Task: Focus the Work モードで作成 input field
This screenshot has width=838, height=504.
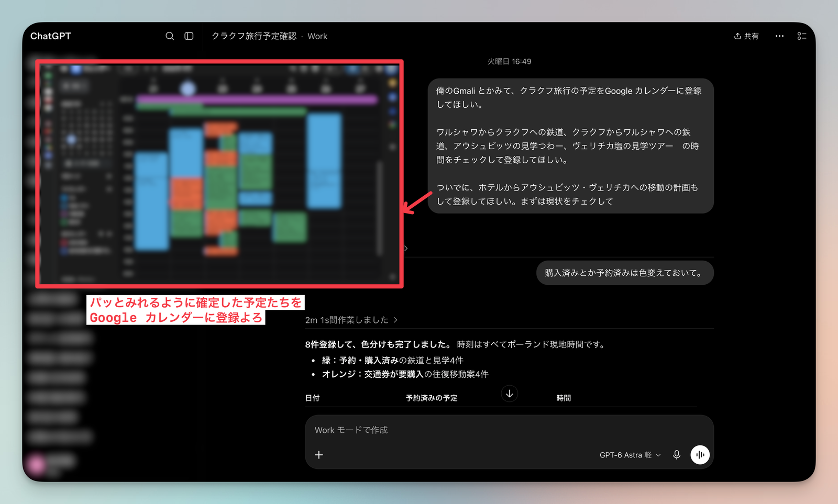Action: 509,430
